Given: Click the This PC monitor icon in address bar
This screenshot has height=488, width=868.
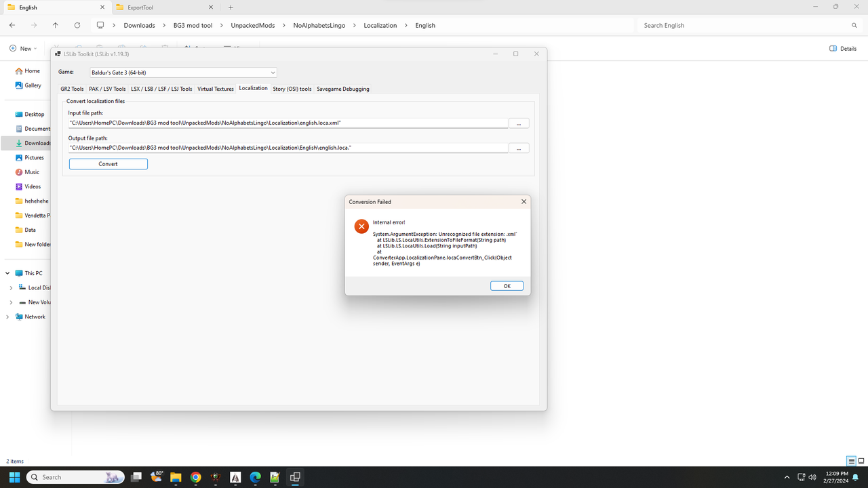Looking at the screenshot, I should pos(100,25).
